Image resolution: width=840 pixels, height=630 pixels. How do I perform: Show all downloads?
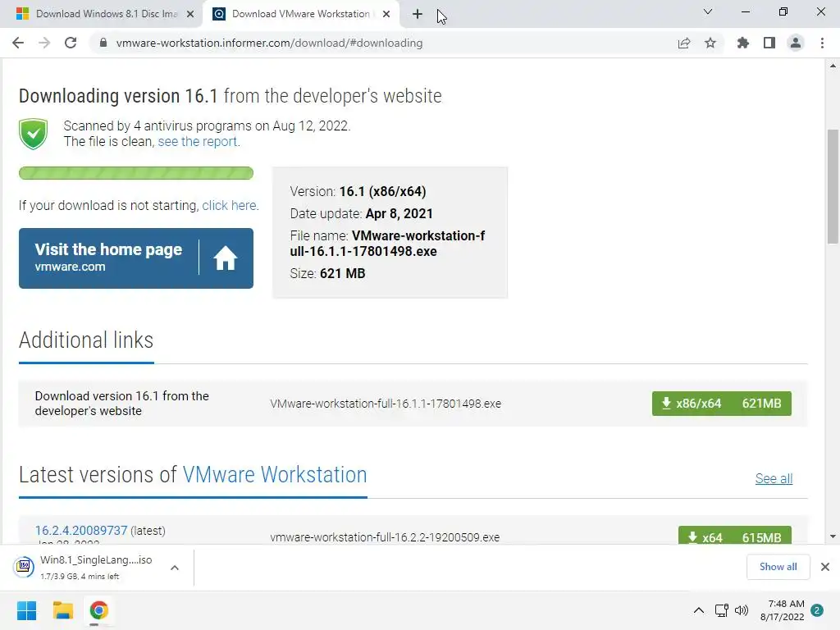pyautogui.click(x=778, y=567)
